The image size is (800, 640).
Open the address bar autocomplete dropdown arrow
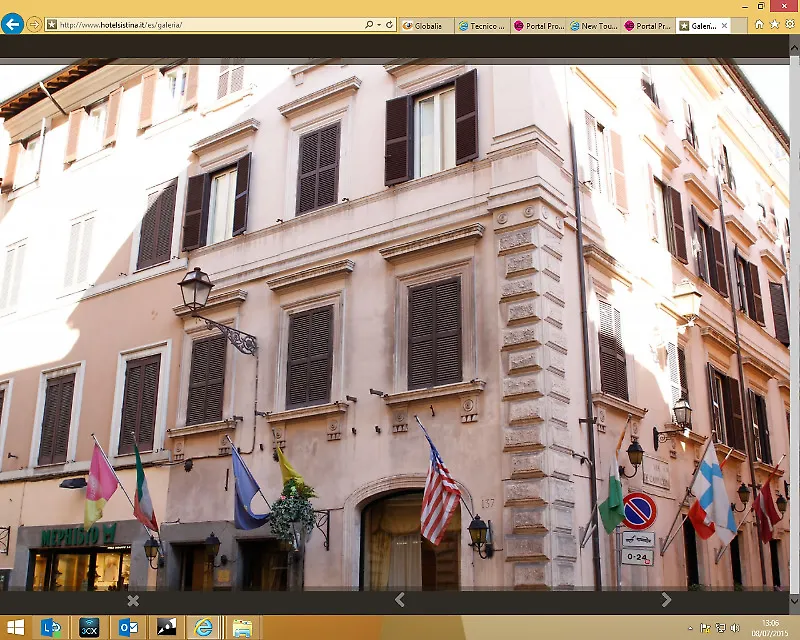379,24
